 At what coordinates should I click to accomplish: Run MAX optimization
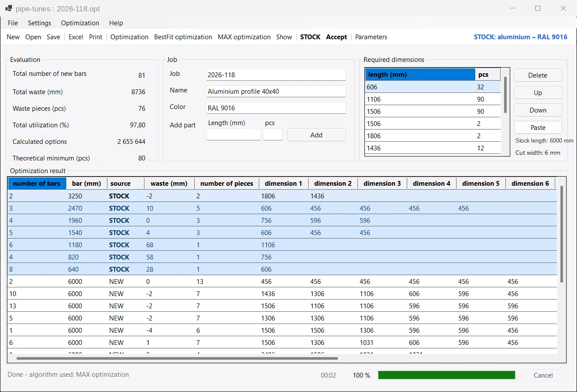(244, 37)
